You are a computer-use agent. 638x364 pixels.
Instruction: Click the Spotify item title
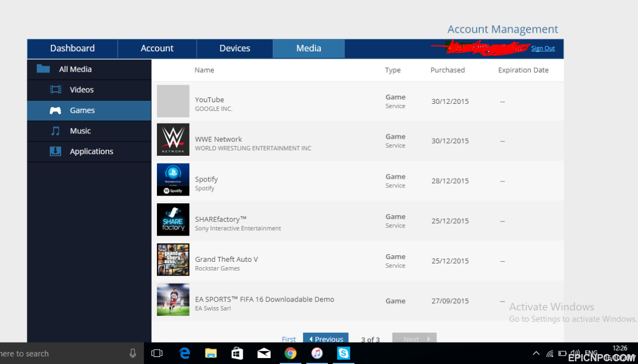click(206, 179)
